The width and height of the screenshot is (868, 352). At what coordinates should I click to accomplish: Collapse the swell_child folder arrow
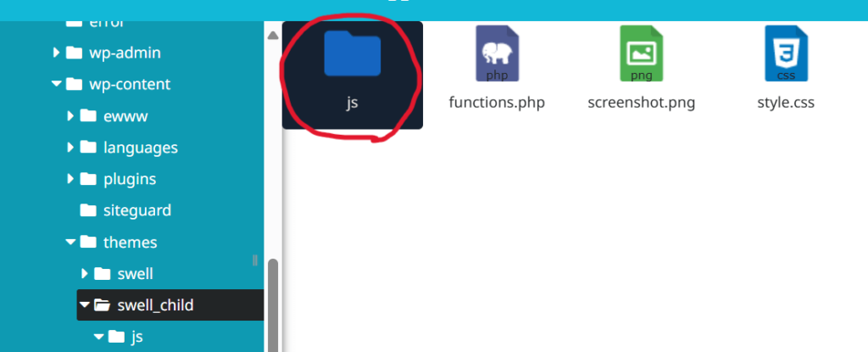(x=84, y=305)
